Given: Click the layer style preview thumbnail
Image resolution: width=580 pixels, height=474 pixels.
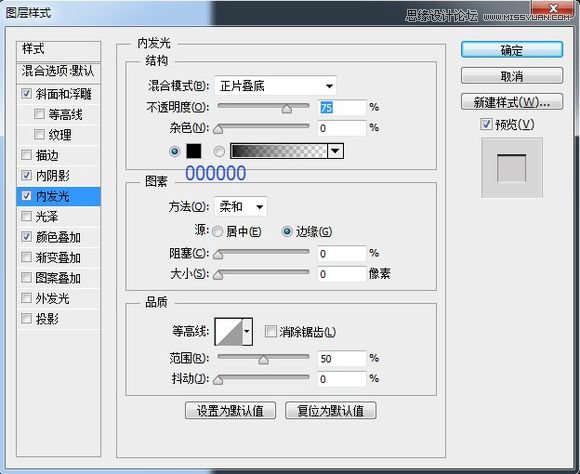Looking at the screenshot, I should pyautogui.click(x=512, y=168).
